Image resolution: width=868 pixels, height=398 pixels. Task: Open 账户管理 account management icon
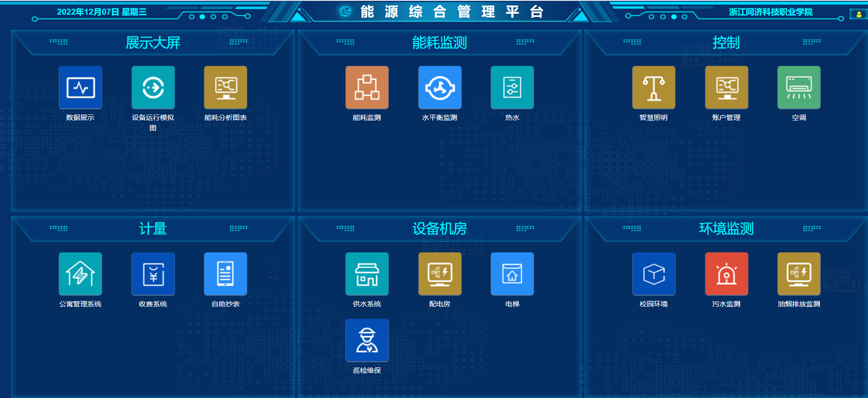click(726, 87)
